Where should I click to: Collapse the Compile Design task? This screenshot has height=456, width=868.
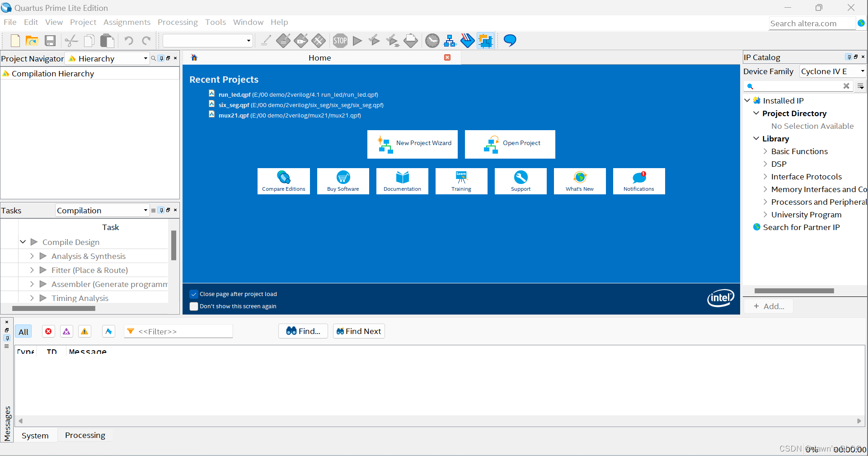pyautogui.click(x=23, y=242)
